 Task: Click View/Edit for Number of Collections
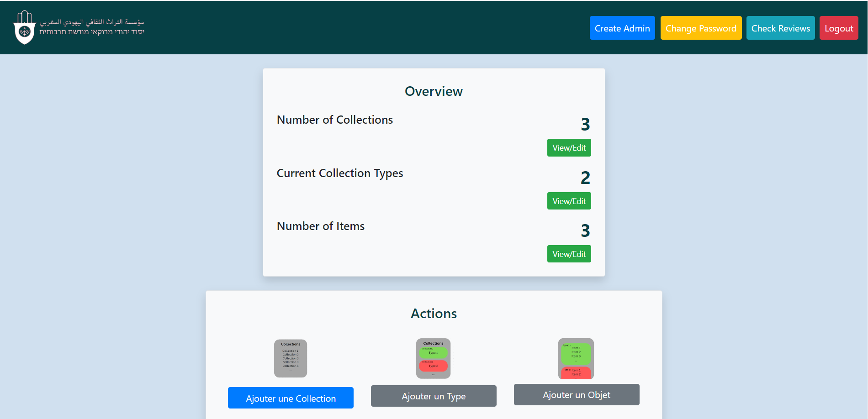[x=569, y=148]
